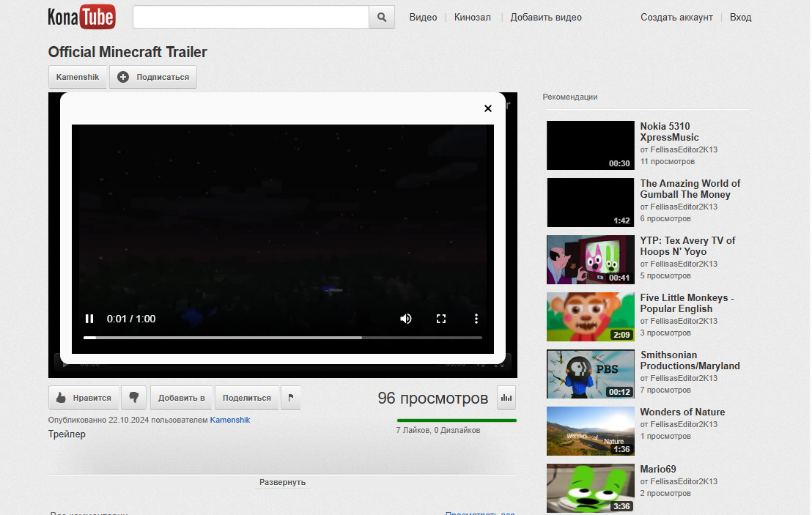Open the Видео menu item
Image resolution: width=812 pixels, height=515 pixels.
423,18
